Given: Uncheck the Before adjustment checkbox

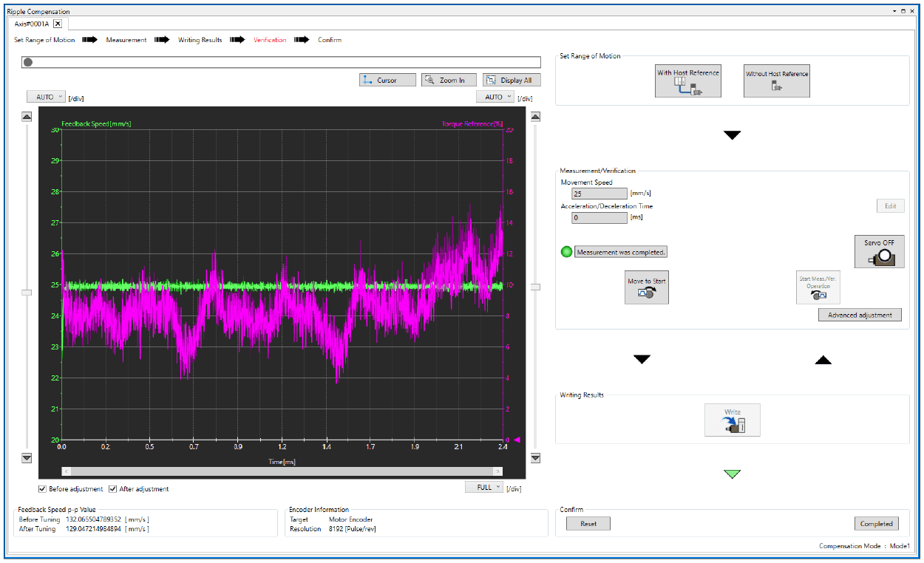Looking at the screenshot, I should (43, 489).
